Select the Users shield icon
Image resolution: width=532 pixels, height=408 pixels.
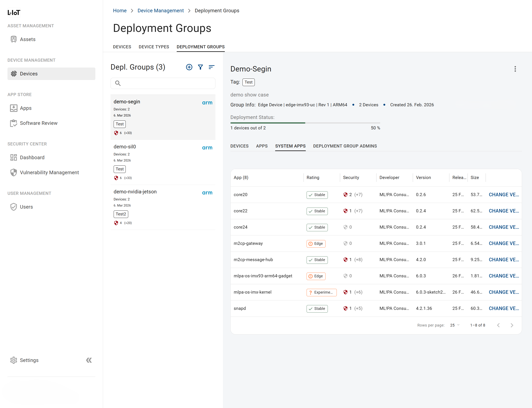pyautogui.click(x=14, y=207)
